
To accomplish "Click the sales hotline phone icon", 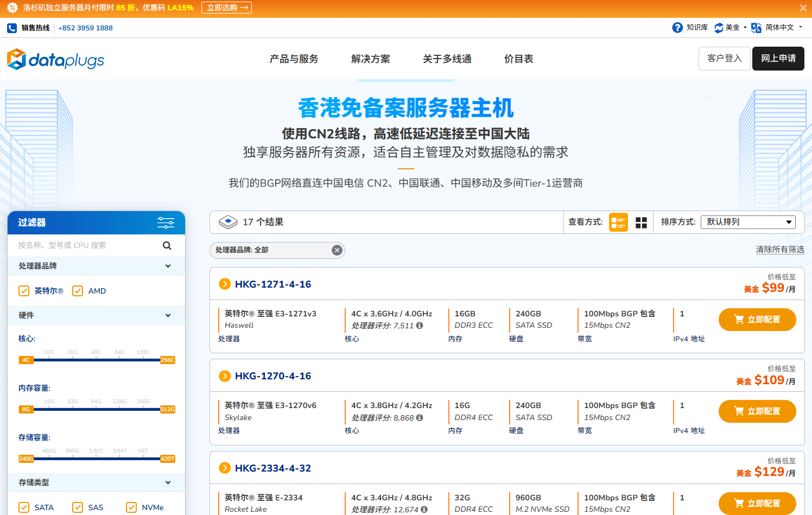I will pos(12,28).
